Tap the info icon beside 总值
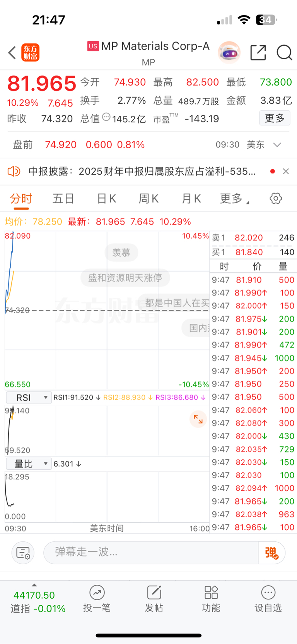 point(106,117)
